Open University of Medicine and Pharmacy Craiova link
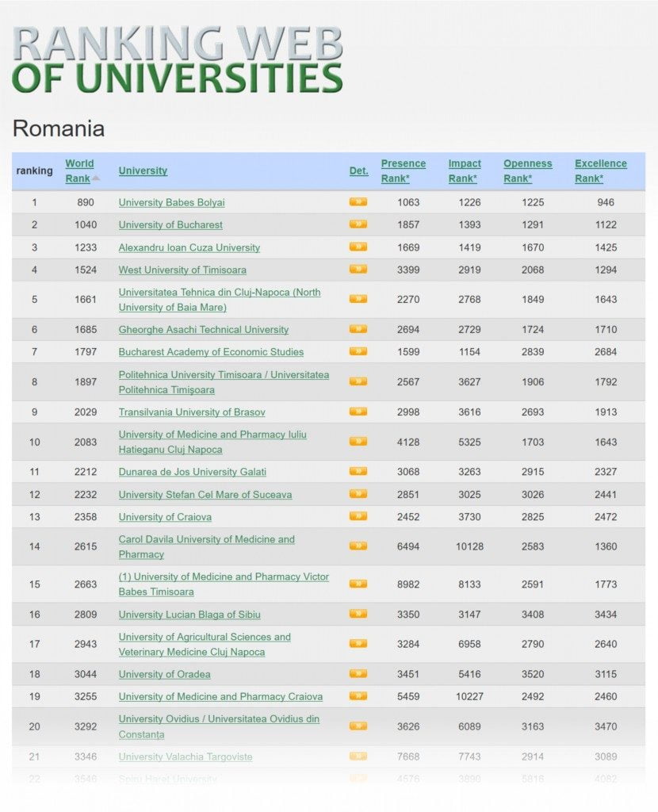 pos(220,696)
